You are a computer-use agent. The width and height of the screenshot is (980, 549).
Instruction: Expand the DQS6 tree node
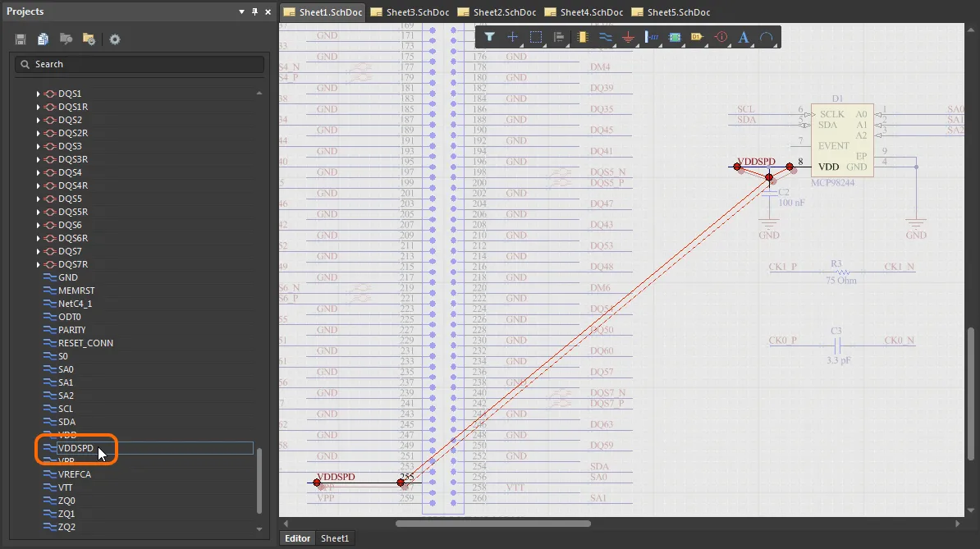(x=38, y=225)
